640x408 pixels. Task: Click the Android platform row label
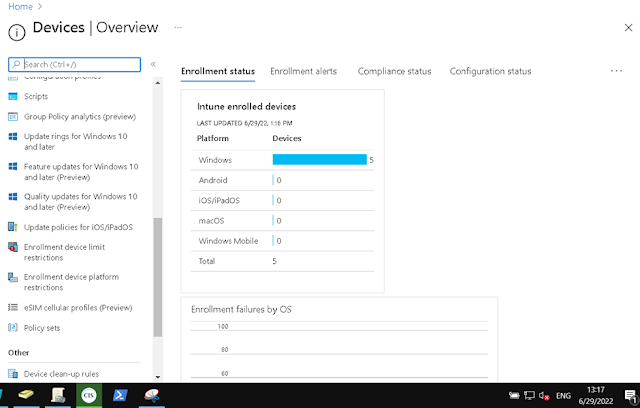tap(213, 180)
